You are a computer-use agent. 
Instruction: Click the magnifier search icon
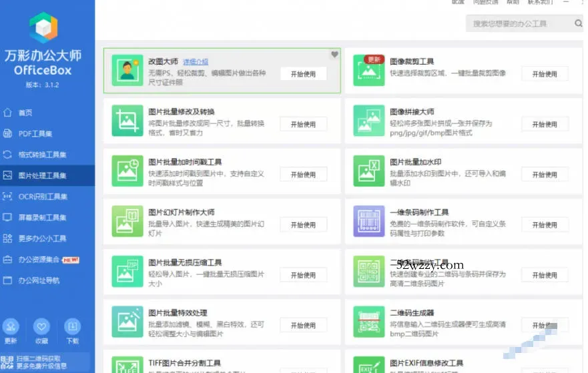click(578, 23)
